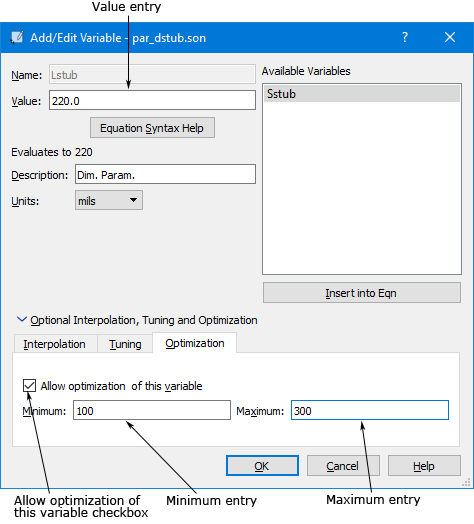Screen dimensions: 474x524
Task: Click the dialog title bar edit icon
Action: pos(17,37)
